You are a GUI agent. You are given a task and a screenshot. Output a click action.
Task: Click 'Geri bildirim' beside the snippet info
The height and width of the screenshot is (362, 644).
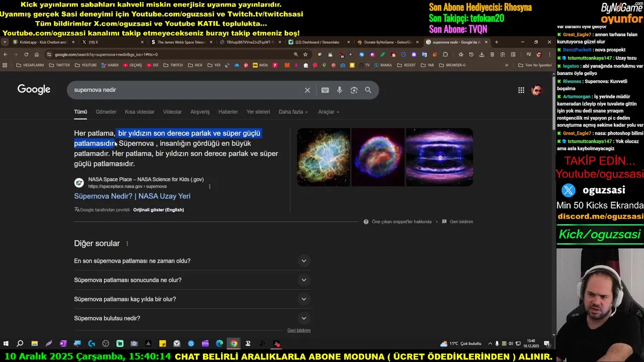[x=461, y=222]
